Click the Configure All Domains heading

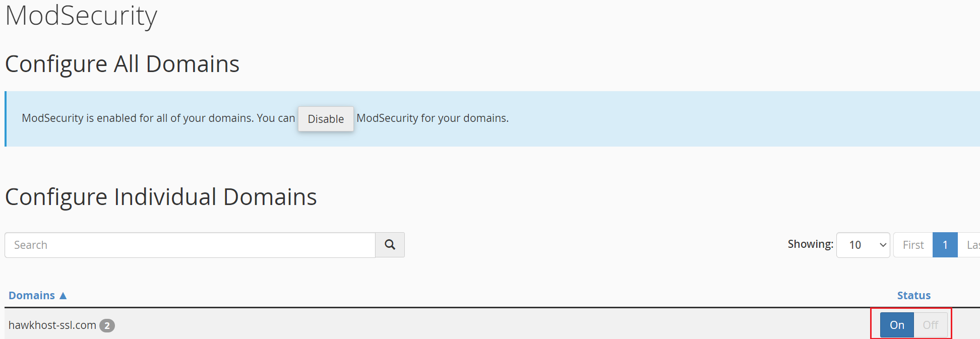point(122,64)
